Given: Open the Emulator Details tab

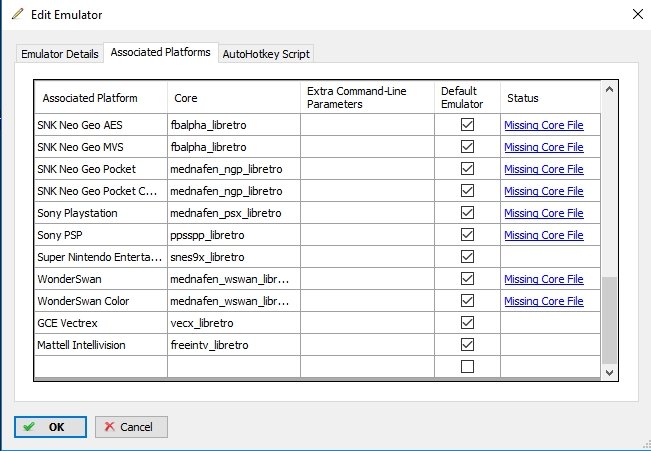Looking at the screenshot, I should (x=60, y=54).
